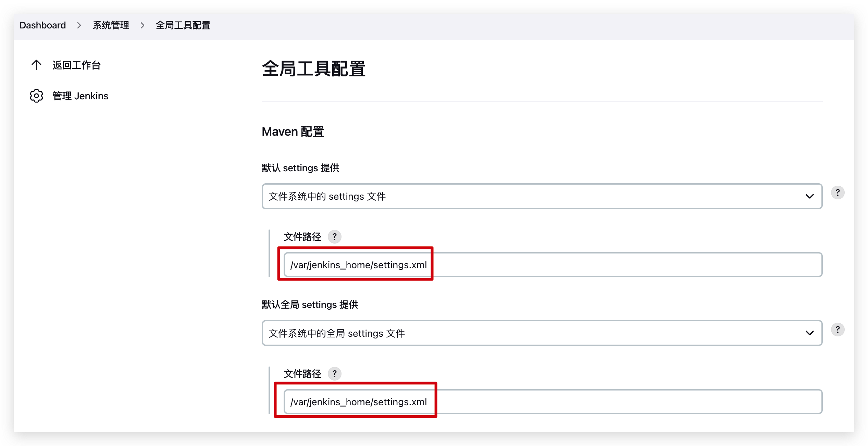The height and width of the screenshot is (446, 868).
Task: Show help for 文件路径 under 默认全局 settings
Action: coord(334,374)
